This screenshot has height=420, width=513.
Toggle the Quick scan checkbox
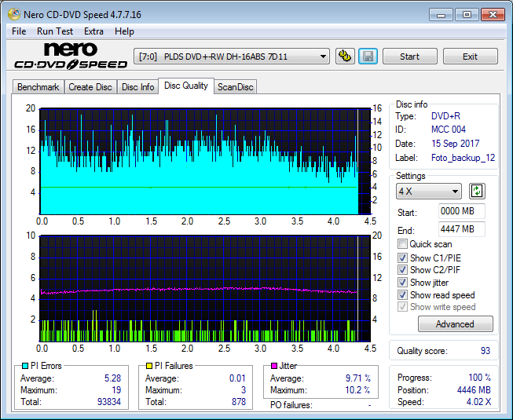[402, 244]
